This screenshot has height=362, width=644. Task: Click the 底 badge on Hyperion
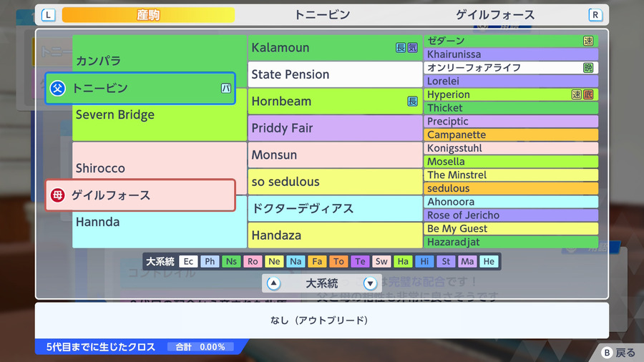tap(588, 94)
